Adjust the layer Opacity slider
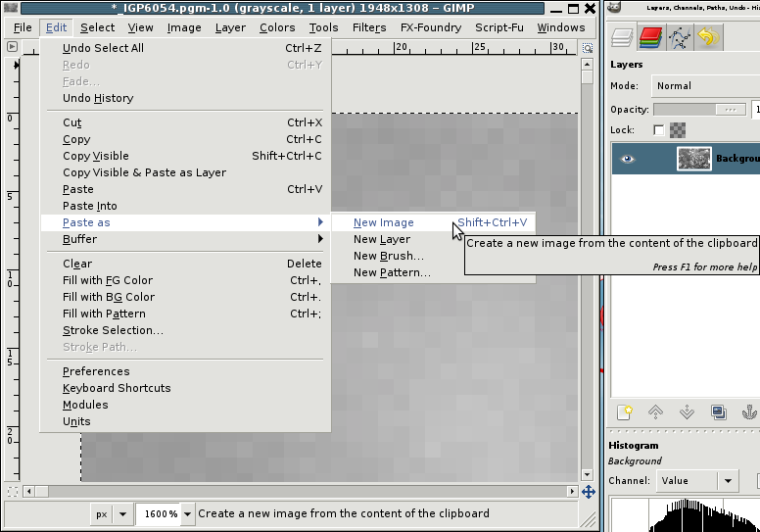The height and width of the screenshot is (532, 760). click(699, 110)
